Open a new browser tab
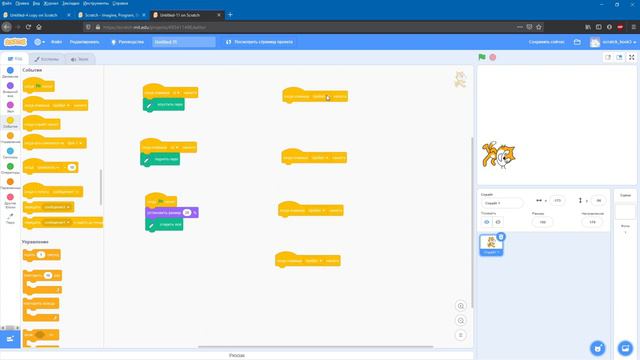The image size is (640, 360). (230, 15)
